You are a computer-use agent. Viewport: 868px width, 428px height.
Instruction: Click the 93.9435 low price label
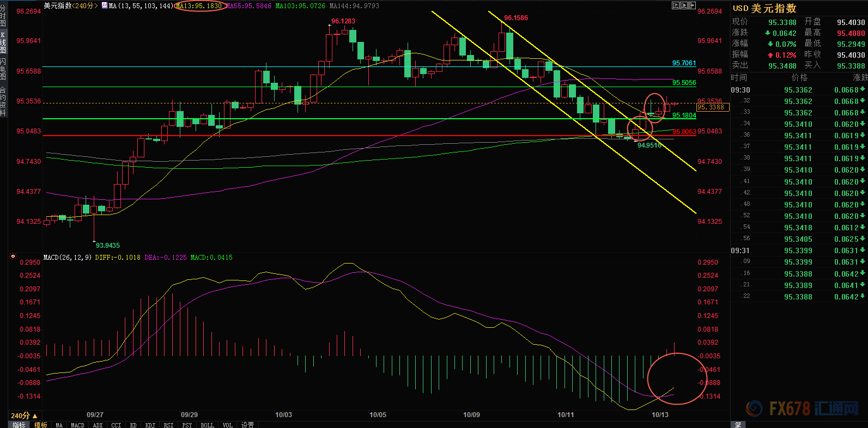click(x=108, y=246)
